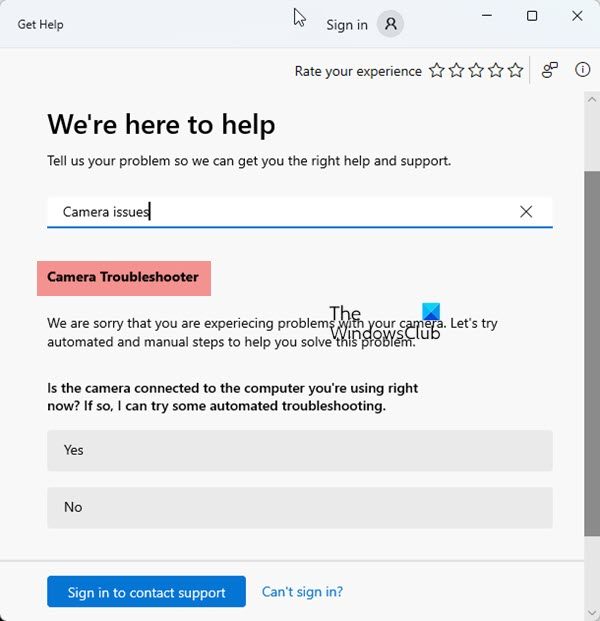Rate experience with the first star

tap(437, 70)
